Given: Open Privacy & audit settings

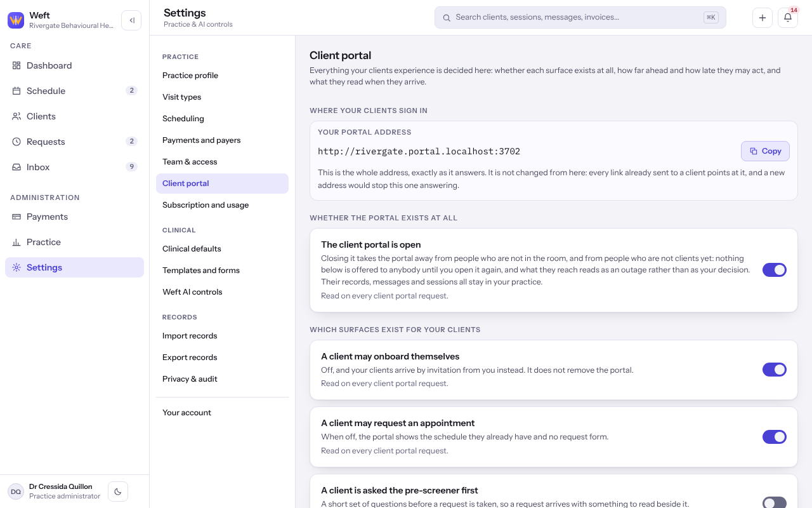Looking at the screenshot, I should pyautogui.click(x=222, y=379).
